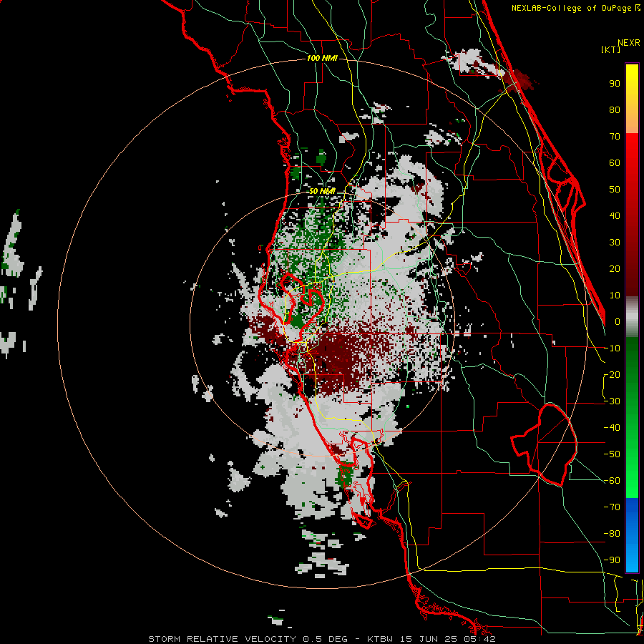
Task: Select the -80 value on velocity scale
Action: (612, 534)
